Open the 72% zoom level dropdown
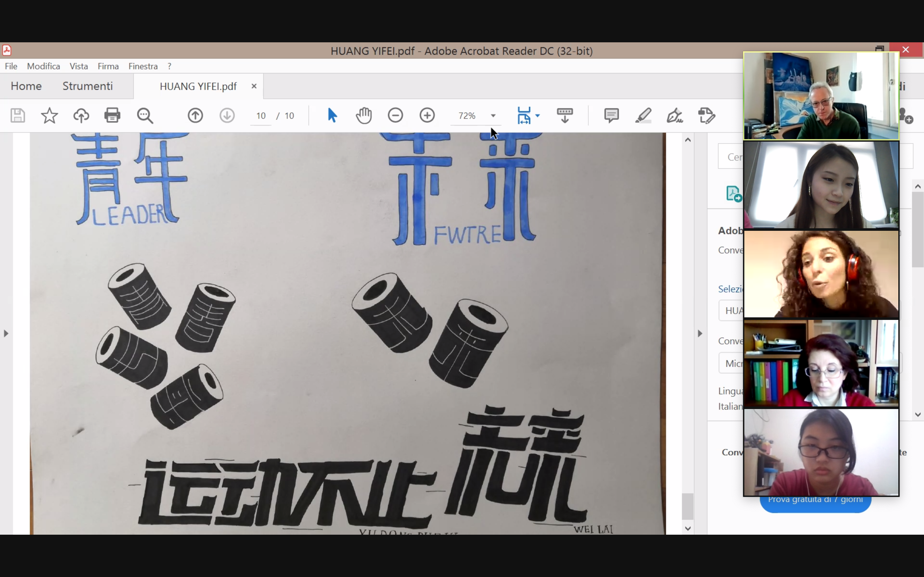The image size is (924, 577). click(493, 116)
